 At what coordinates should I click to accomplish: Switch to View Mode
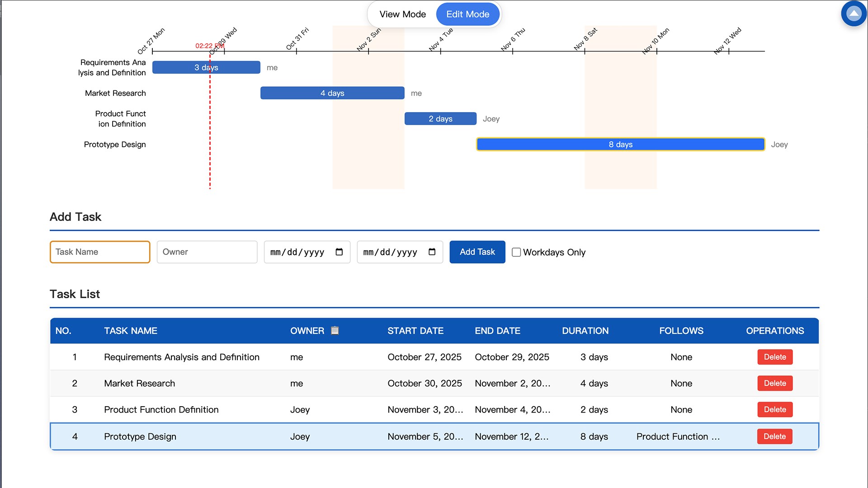click(x=402, y=14)
